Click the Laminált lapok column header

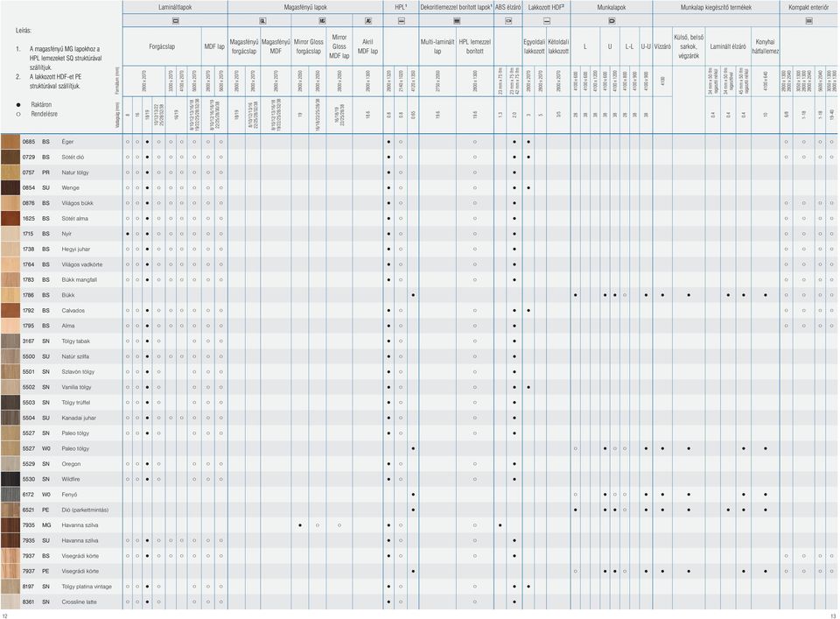coord(175,8)
